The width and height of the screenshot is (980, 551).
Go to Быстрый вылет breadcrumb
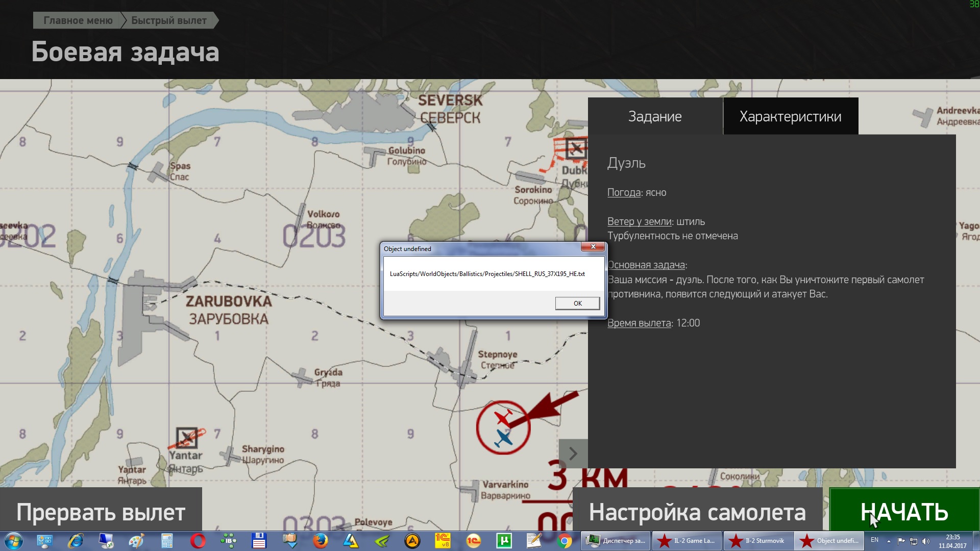point(169,20)
